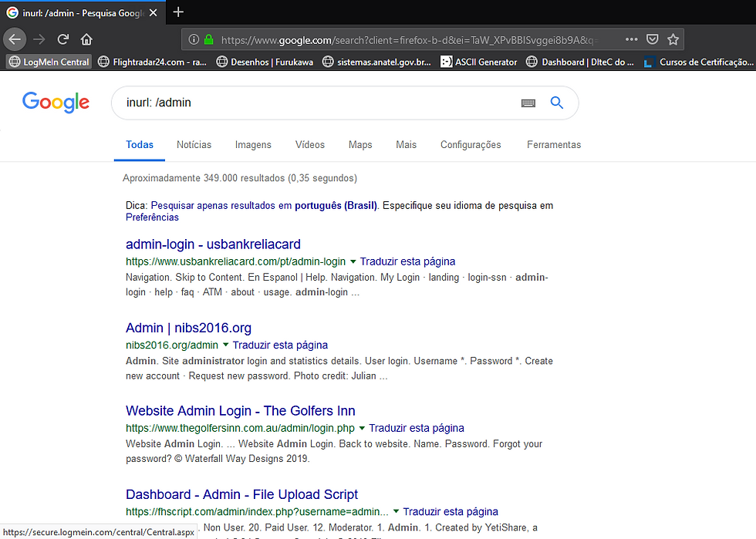Open the sistemas.anatel.gov.br bookmark

click(376, 62)
